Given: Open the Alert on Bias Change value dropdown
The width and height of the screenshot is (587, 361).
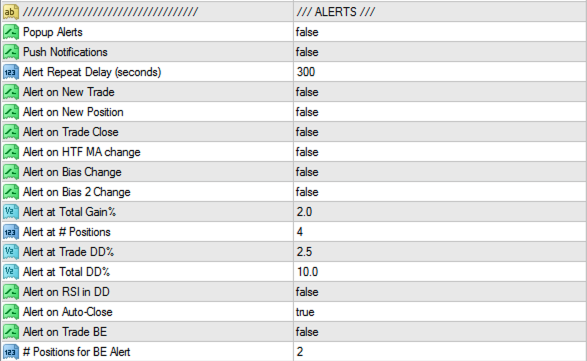Looking at the screenshot, I should 440,172.
